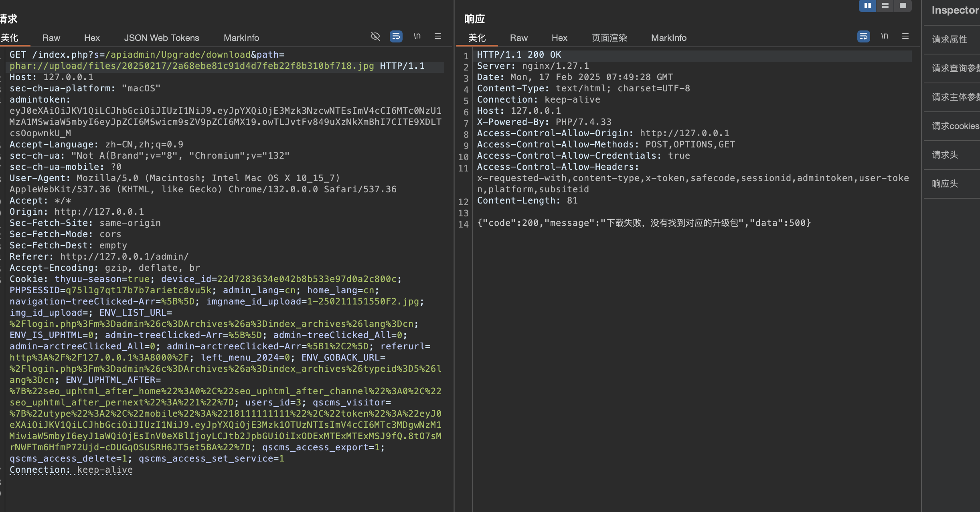
Task: Click the phar://upload path parameter line
Action: pyautogui.click(x=192, y=66)
